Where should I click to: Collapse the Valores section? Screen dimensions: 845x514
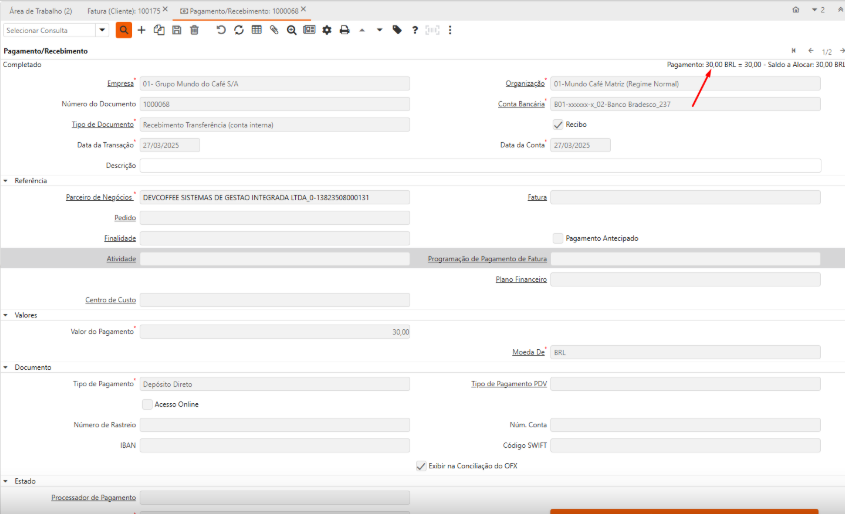point(6,315)
